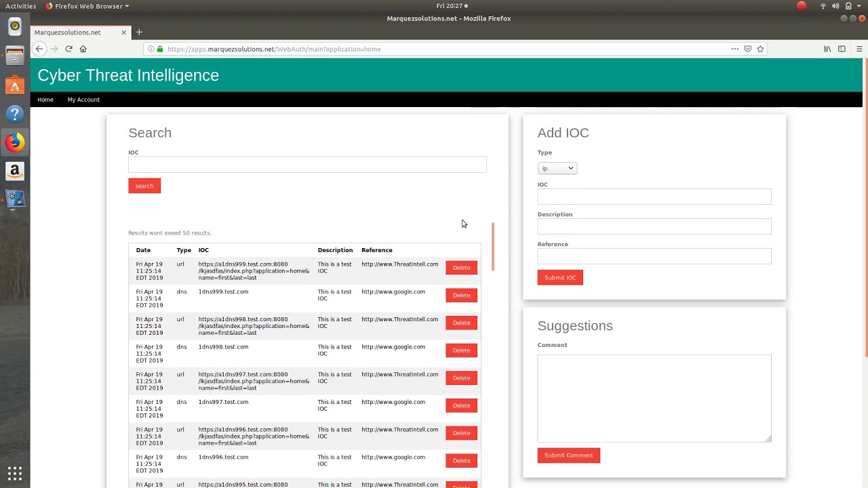Click the Add IOC field labeled IOC

654,197
